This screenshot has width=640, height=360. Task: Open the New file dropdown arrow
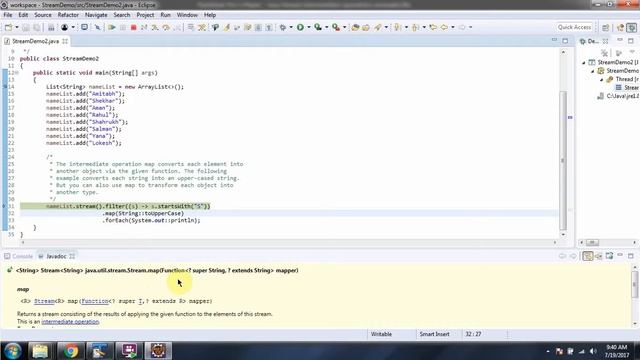(17, 27)
